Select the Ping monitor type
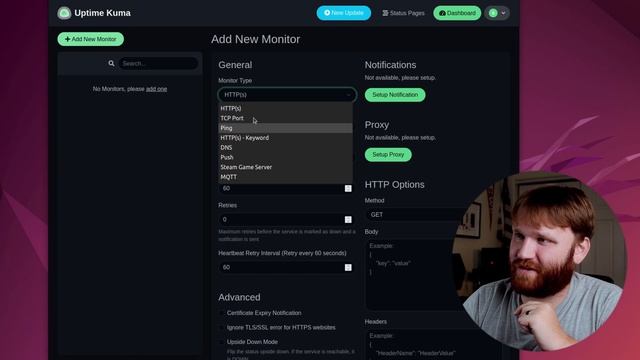This screenshot has width=640, height=360. click(x=285, y=128)
